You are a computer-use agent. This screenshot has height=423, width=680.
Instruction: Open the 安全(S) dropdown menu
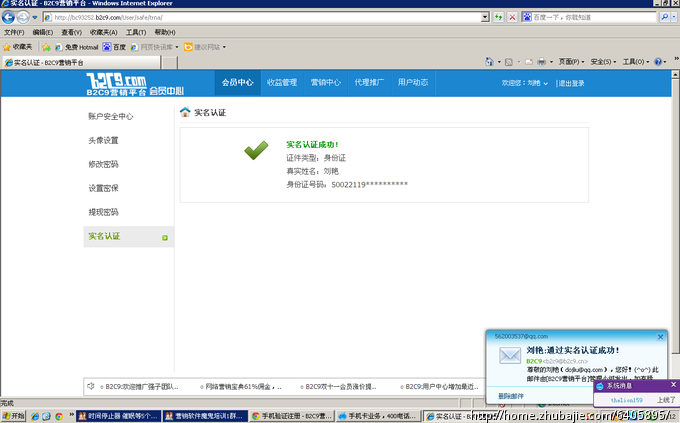coord(603,62)
